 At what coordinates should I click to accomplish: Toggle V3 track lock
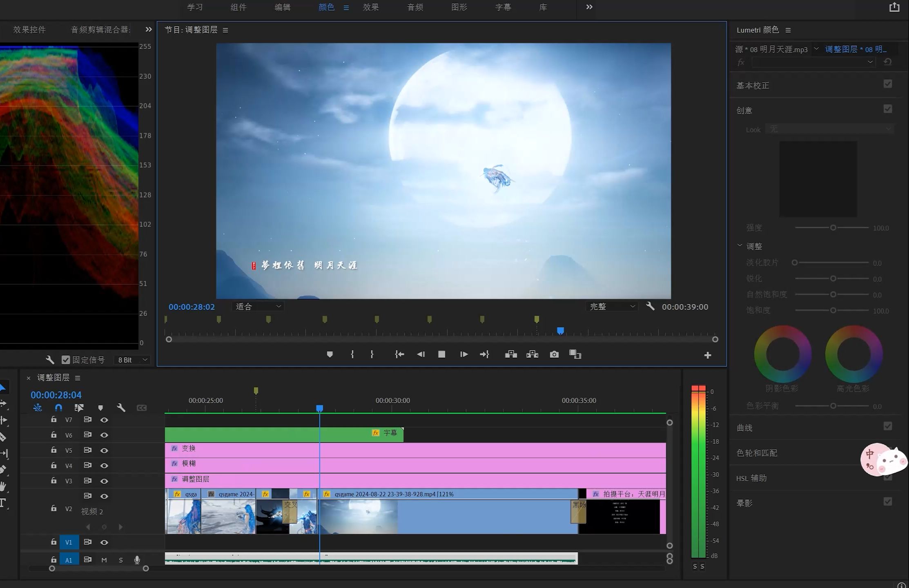53,481
